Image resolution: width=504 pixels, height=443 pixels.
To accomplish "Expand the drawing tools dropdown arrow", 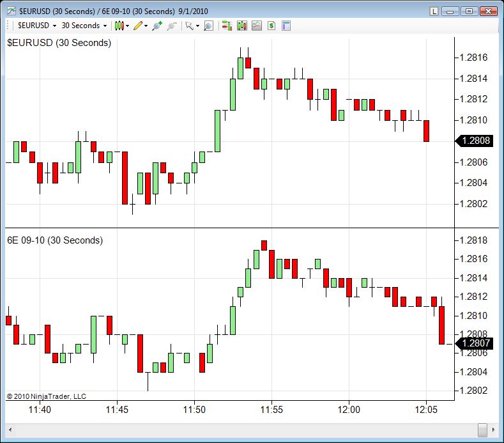I will click(146, 26).
